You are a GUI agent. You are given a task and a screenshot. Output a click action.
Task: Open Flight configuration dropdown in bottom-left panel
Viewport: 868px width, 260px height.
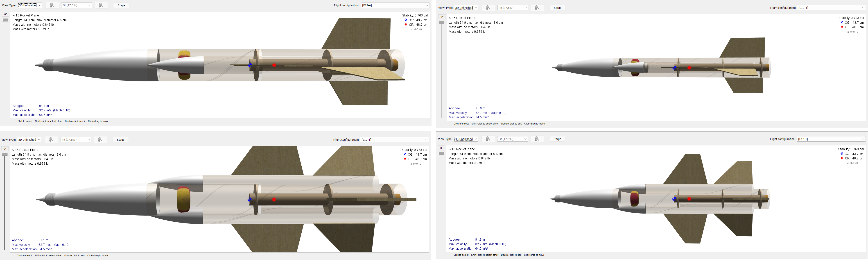click(395, 139)
